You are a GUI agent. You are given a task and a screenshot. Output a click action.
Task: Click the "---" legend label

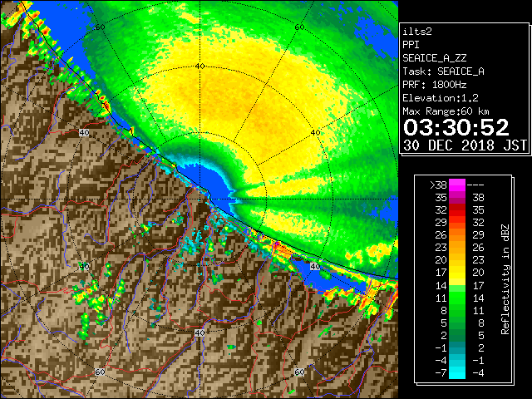[x=475, y=185]
